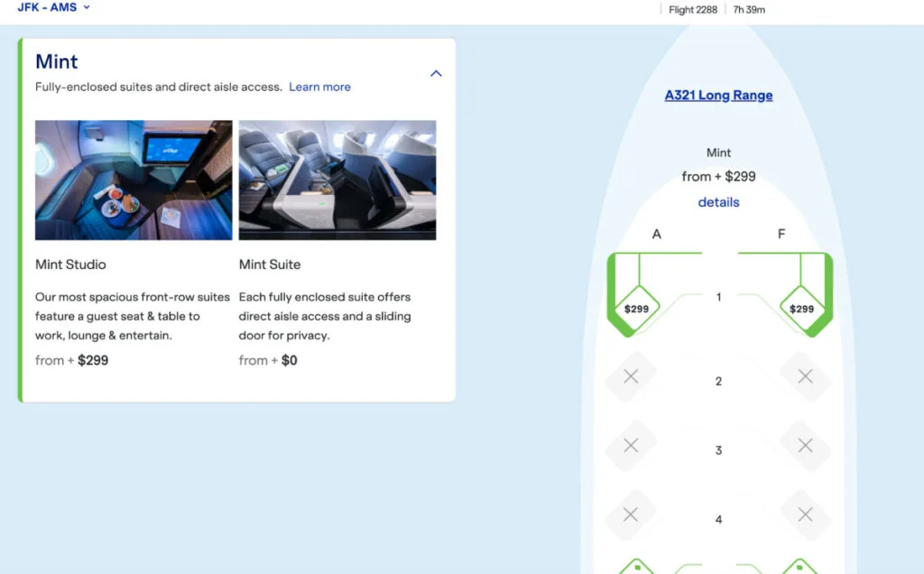Click unavailable seat 4F
This screenshot has height=574, width=924.
click(x=806, y=514)
